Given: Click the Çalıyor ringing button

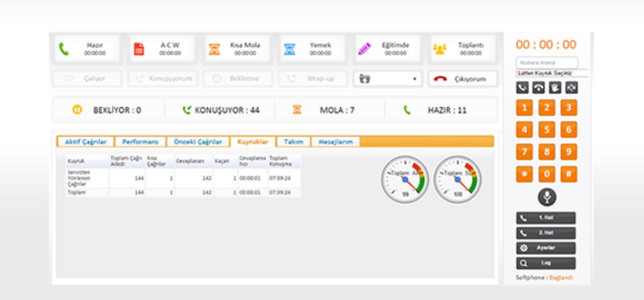Looking at the screenshot, I should pos(87,79).
